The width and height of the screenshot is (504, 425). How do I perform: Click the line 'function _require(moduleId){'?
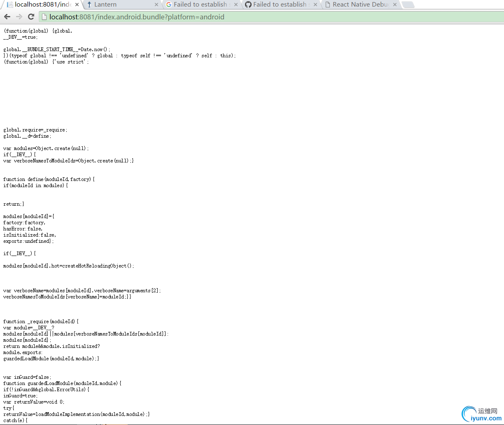tap(41, 322)
